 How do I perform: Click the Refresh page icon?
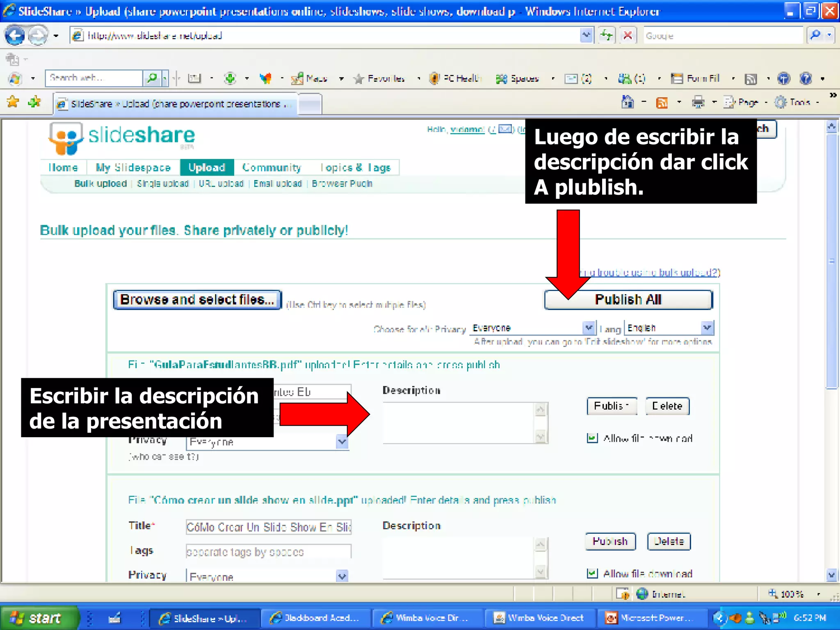tap(606, 35)
